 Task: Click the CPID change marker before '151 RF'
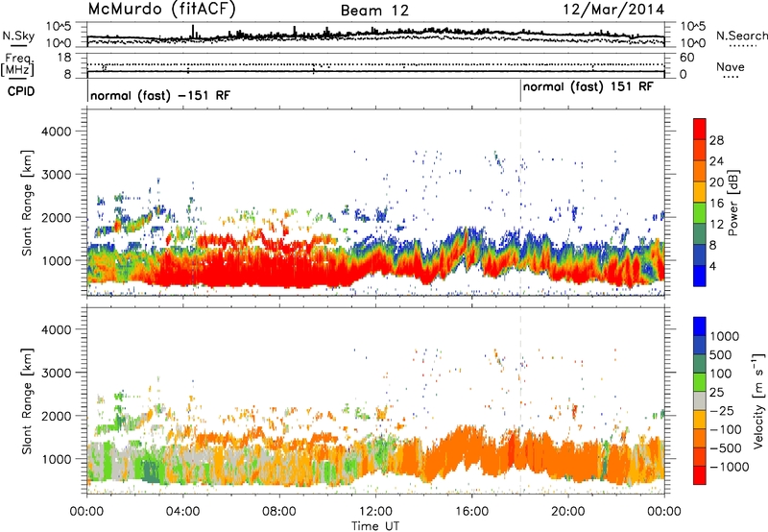click(520, 91)
